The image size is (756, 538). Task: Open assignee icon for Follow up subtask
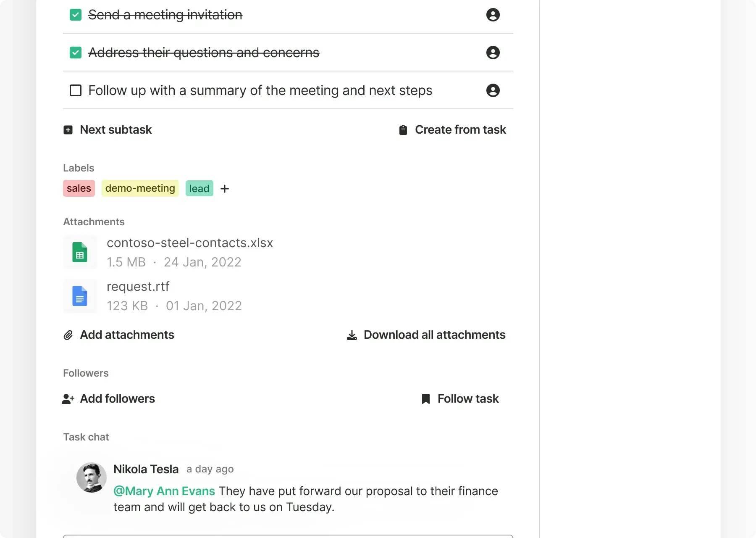(493, 90)
